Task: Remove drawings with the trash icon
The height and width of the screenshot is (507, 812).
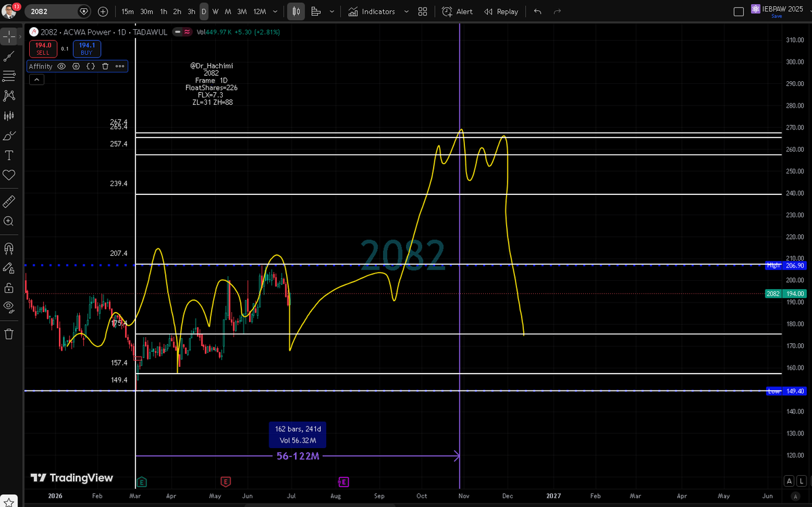Action: pos(9,334)
